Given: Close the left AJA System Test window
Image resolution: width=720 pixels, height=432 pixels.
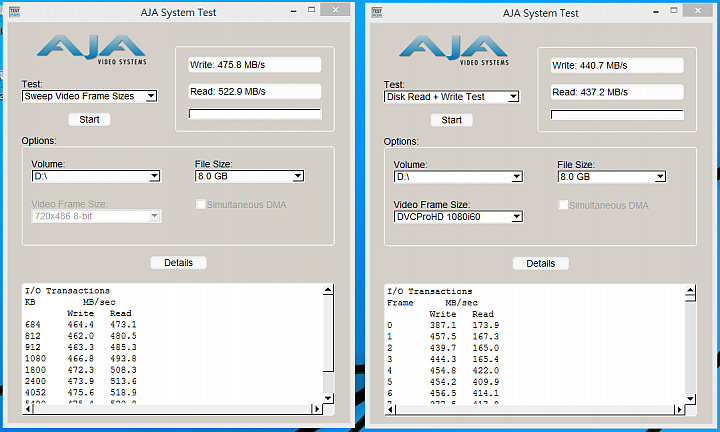Looking at the screenshot, I should pos(335,10).
